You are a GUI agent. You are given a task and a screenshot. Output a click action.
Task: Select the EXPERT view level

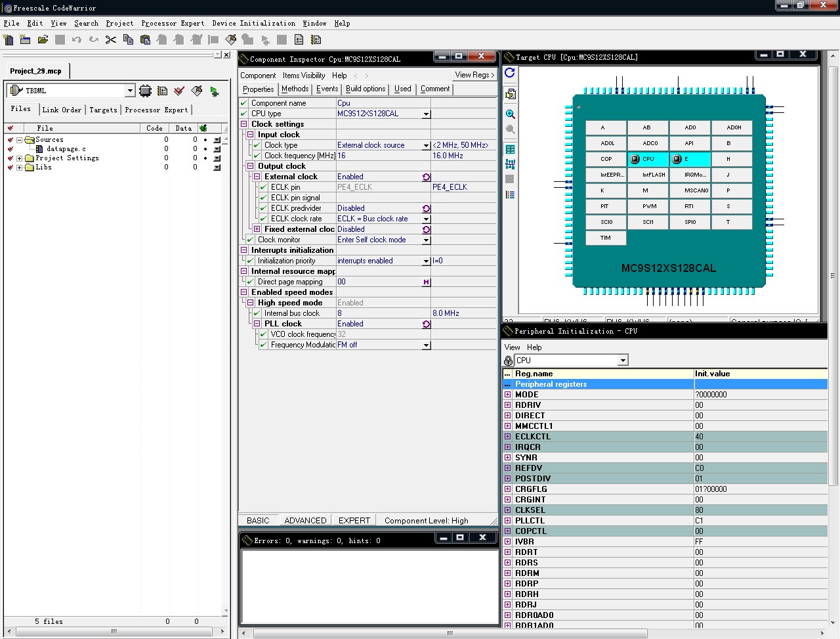pyautogui.click(x=354, y=520)
